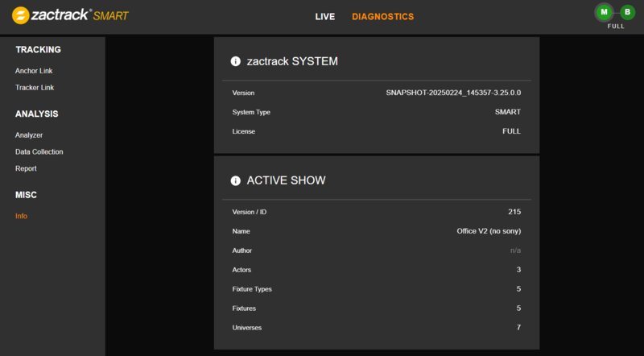644x356 pixels.
Task: Open the Report page
Action: click(x=26, y=168)
